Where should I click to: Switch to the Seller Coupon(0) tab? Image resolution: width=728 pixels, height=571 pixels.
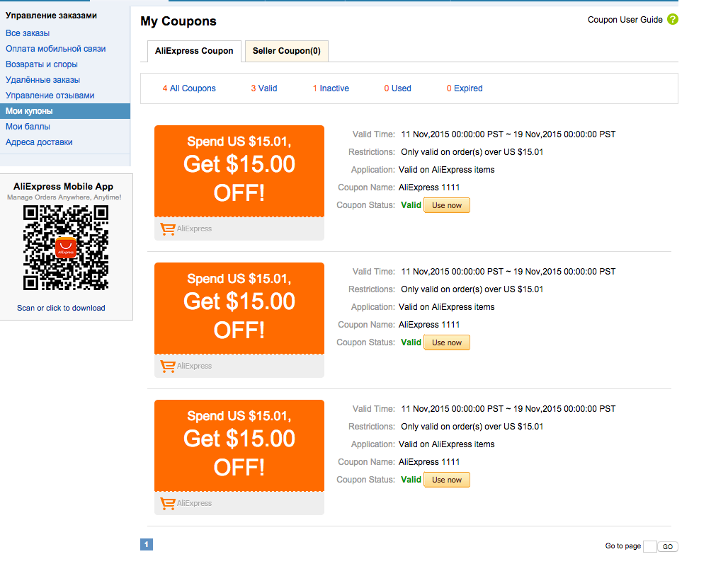[287, 51]
